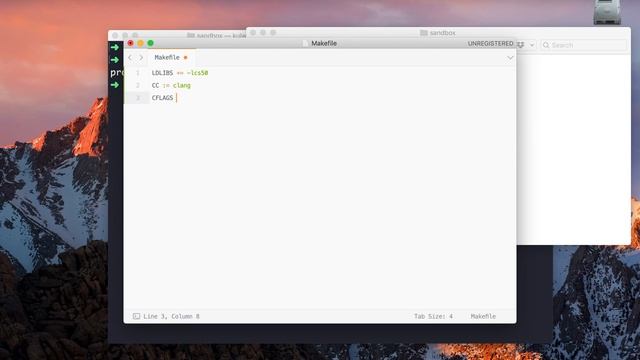Image resolution: width=640 pixels, height=360 pixels.
Task: Click the Finder Search field
Action: (584, 45)
